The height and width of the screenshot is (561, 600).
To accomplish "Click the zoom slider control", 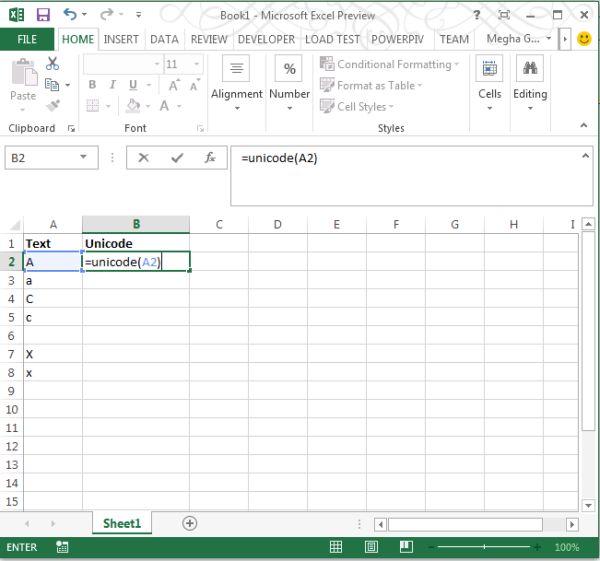I will pos(484,547).
